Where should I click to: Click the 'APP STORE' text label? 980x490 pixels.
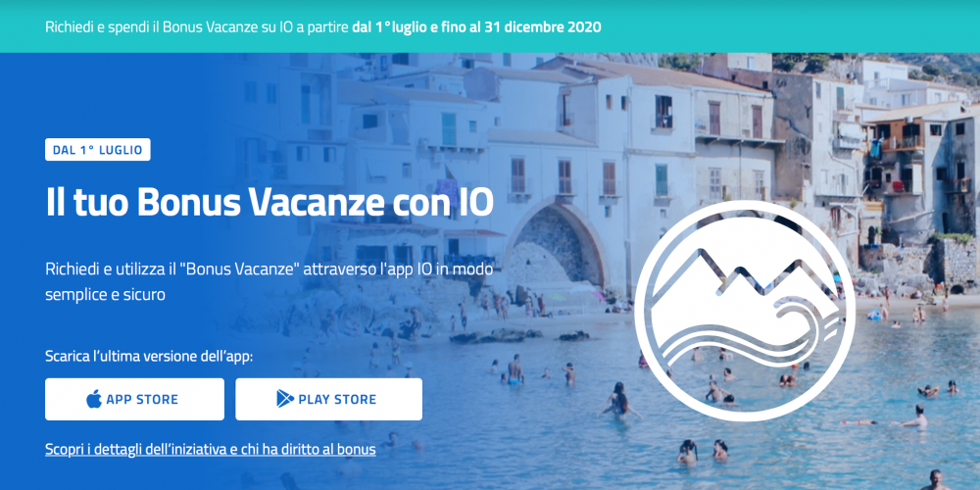pyautogui.click(x=142, y=400)
